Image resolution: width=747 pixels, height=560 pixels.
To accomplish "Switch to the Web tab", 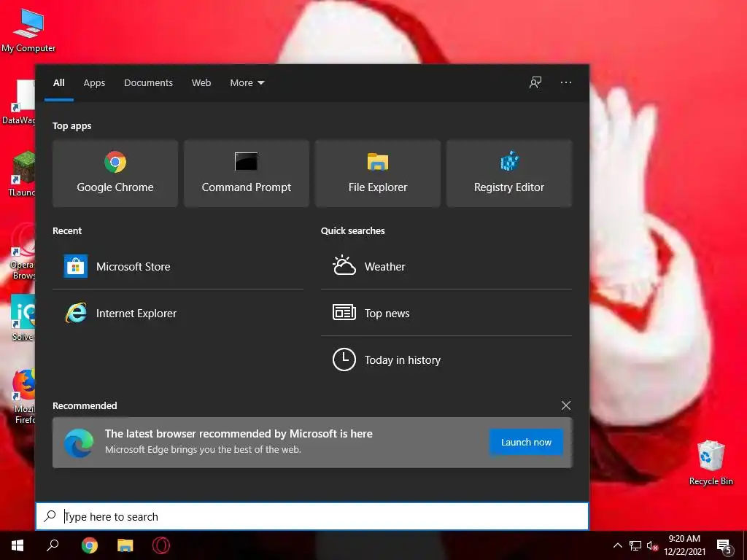I will (201, 83).
